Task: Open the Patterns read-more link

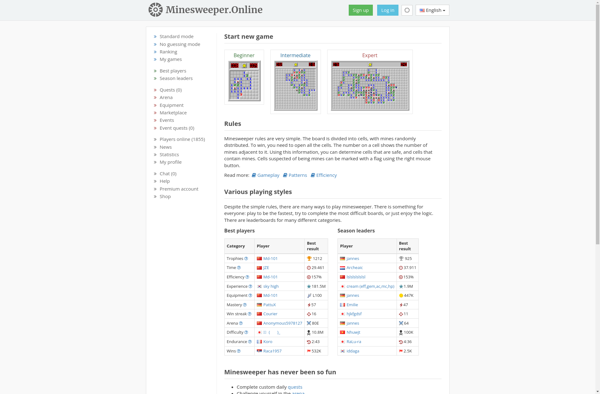Action: click(298, 175)
